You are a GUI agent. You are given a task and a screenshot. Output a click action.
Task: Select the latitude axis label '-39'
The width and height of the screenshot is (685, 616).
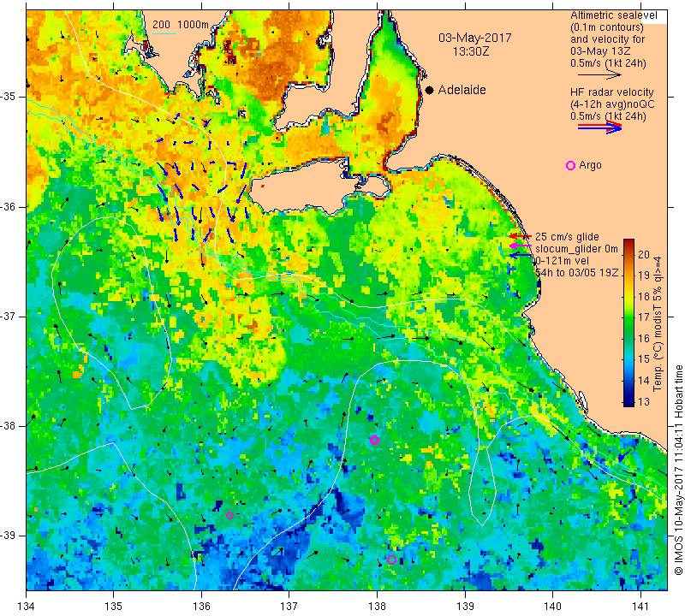[x=9, y=536]
